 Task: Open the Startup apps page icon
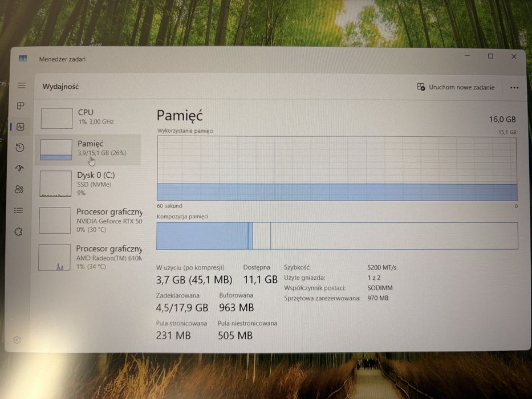[x=19, y=168]
